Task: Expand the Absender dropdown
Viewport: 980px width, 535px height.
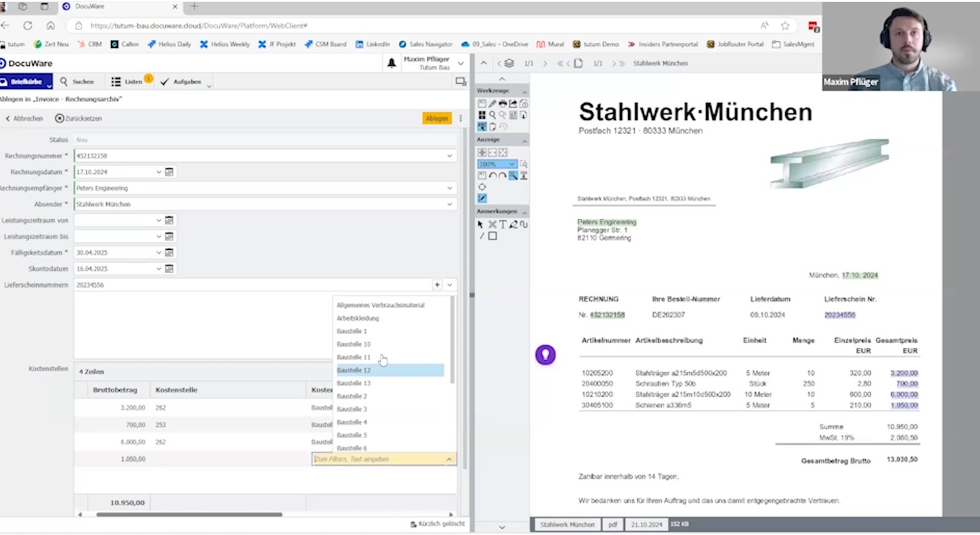Action: tap(450, 204)
